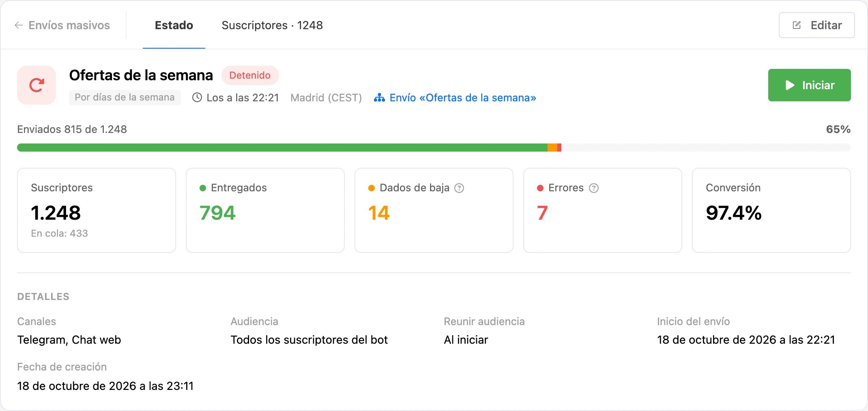Open the Envío «Ofertas de la semana» link
Screen dimensions: 868x411
point(455,98)
